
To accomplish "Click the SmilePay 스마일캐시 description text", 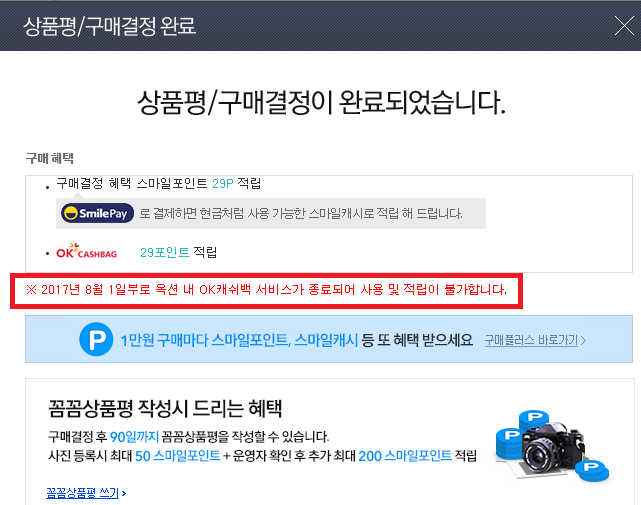I will 300,213.
